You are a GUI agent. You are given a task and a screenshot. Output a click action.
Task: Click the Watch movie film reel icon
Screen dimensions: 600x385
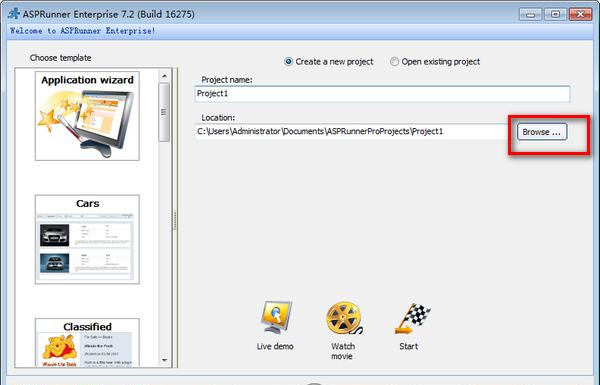point(344,318)
